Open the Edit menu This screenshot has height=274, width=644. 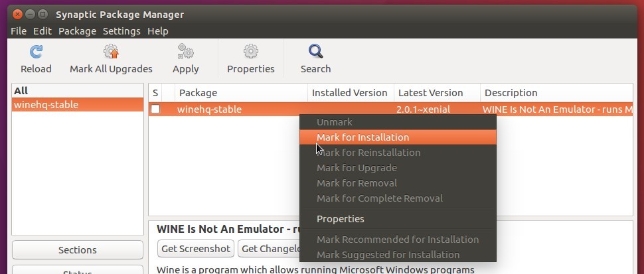pyautogui.click(x=42, y=31)
